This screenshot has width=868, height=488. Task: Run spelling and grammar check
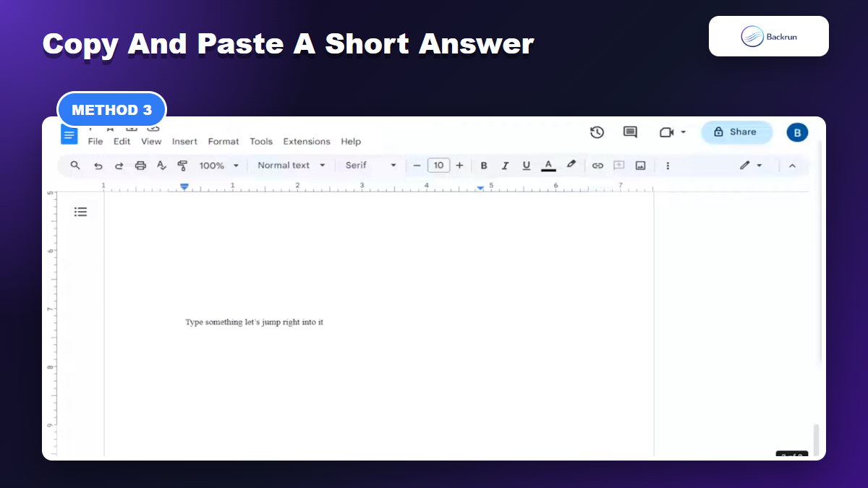pos(161,166)
